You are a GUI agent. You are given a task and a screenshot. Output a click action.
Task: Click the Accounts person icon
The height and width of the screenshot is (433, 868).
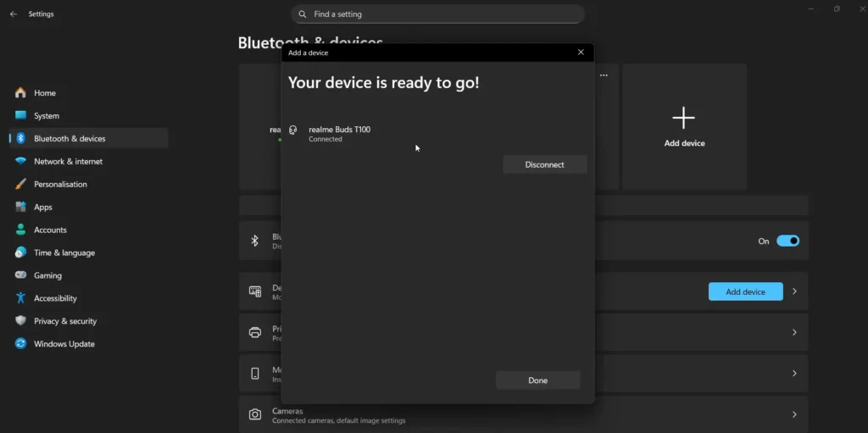[20, 230]
